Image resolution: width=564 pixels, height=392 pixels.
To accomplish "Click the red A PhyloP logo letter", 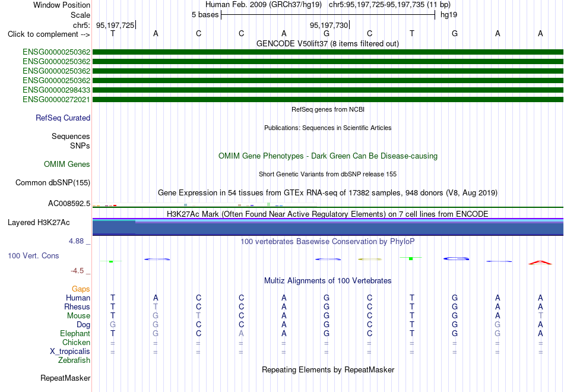I will point(540,263).
